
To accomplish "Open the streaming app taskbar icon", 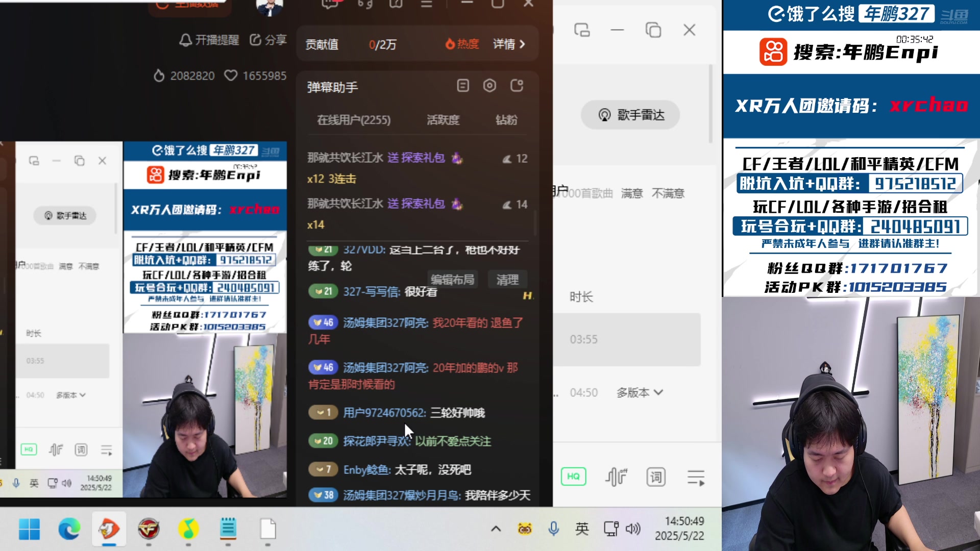I will click(109, 529).
